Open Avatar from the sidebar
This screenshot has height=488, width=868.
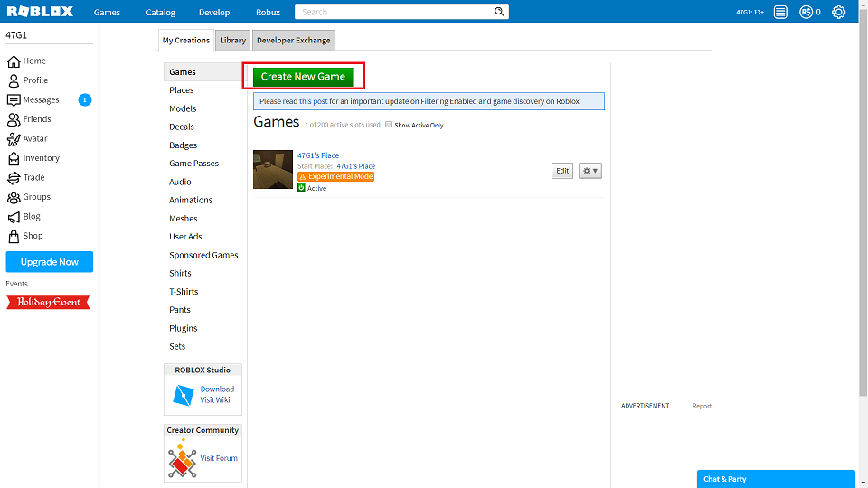click(28, 138)
